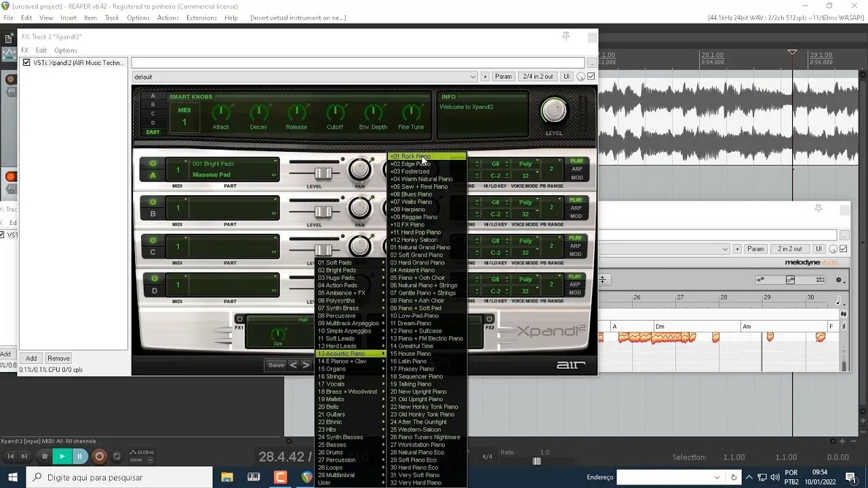Start playback with the green play button
868x488 pixels.
click(x=62, y=456)
